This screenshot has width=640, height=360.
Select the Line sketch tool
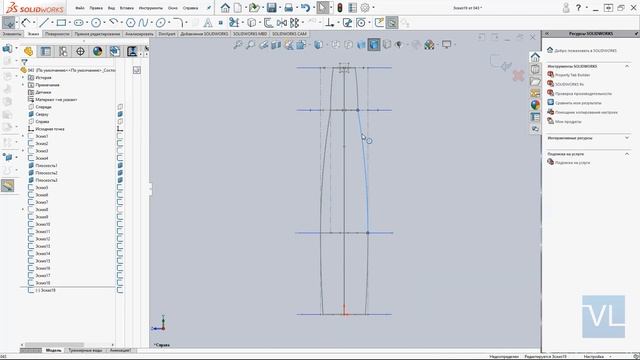tap(43, 23)
